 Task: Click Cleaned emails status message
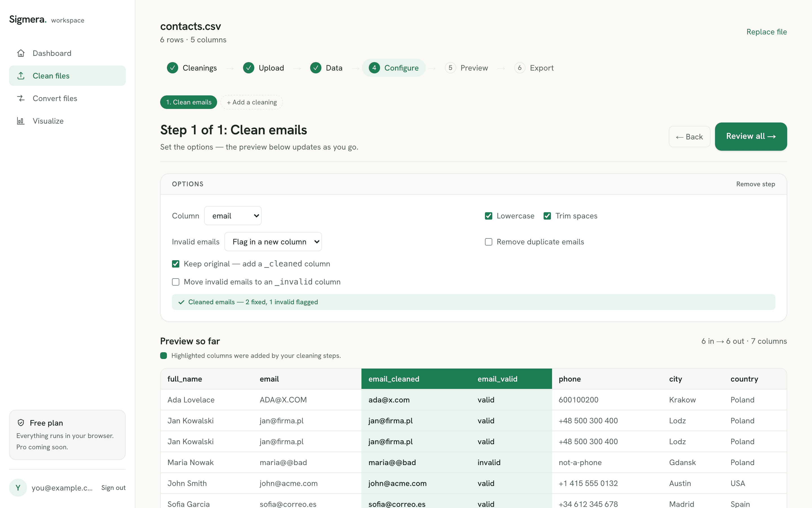tap(473, 302)
